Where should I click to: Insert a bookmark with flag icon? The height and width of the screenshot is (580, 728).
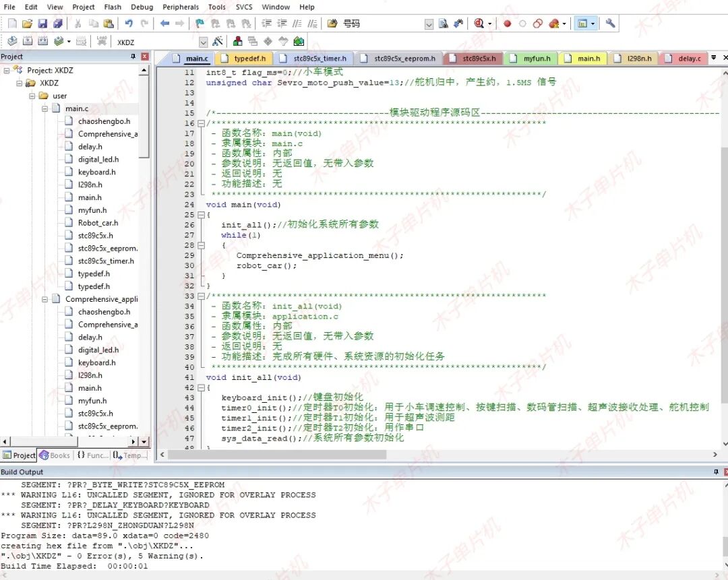tap(200, 23)
